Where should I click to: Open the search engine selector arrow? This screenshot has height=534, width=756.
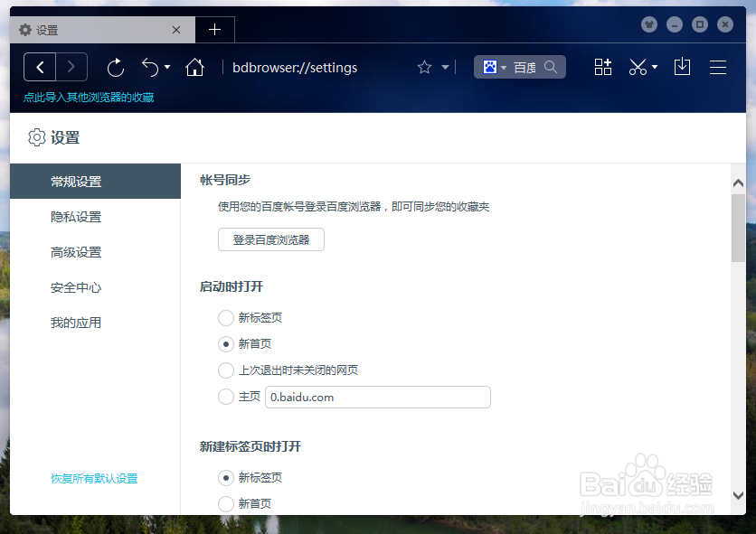[504, 68]
